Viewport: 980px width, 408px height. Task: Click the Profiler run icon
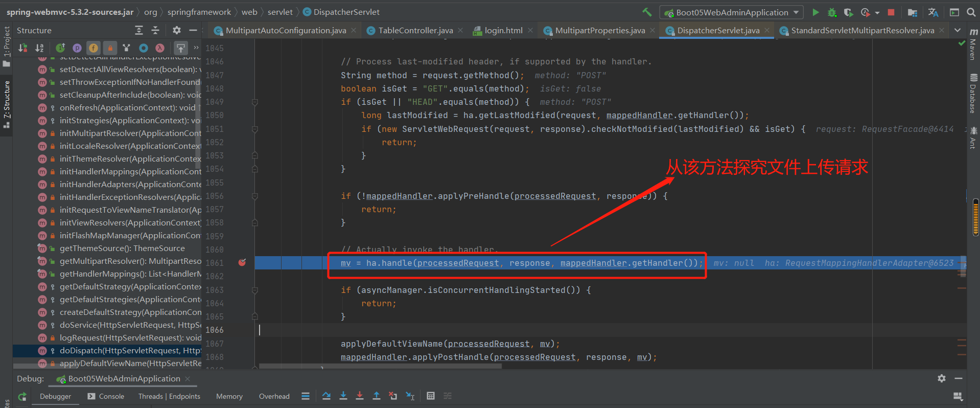coord(865,12)
